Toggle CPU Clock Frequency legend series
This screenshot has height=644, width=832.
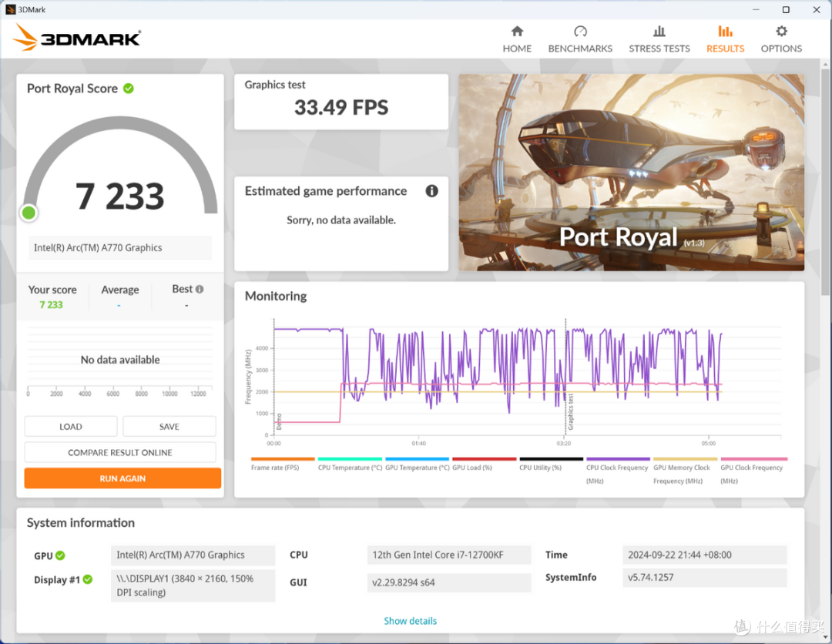coord(618,468)
